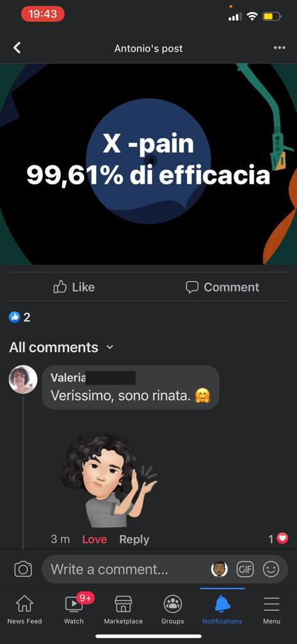297x644 pixels.
Task: Toggle Like on Antonio's post
Action: click(x=74, y=287)
